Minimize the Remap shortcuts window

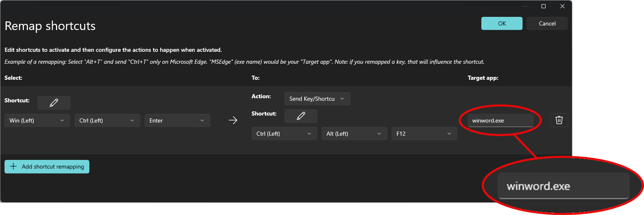click(x=525, y=6)
